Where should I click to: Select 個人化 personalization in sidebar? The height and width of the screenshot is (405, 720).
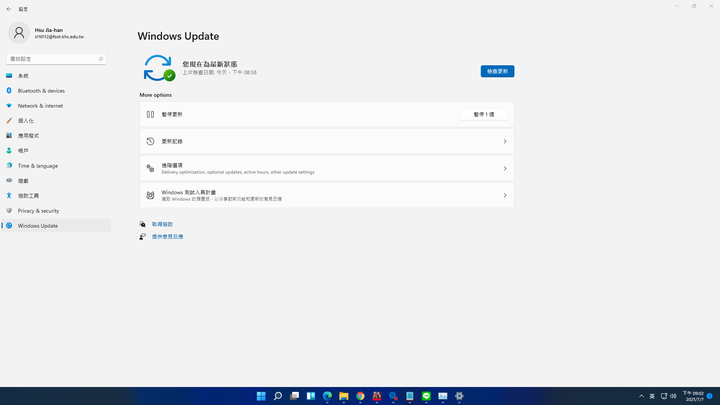tap(56, 121)
